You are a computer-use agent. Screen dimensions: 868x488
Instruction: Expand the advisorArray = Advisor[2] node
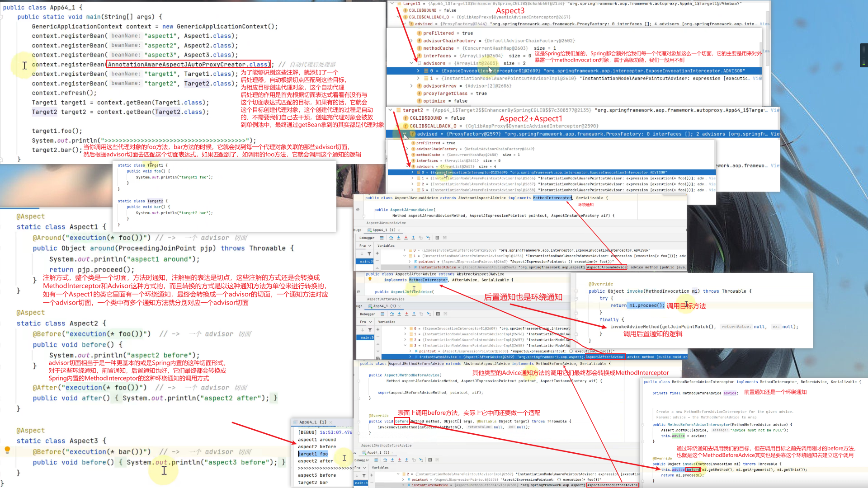(411, 86)
